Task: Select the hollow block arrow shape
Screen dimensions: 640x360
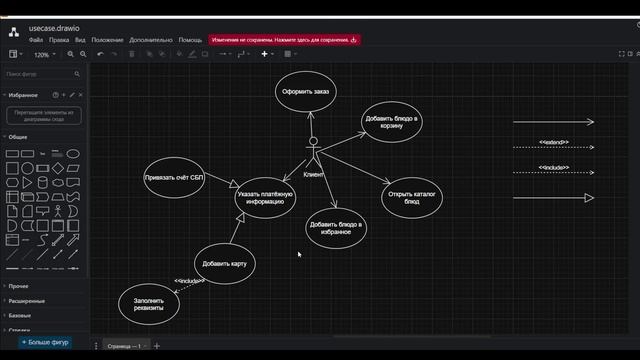Action: [x=73, y=240]
